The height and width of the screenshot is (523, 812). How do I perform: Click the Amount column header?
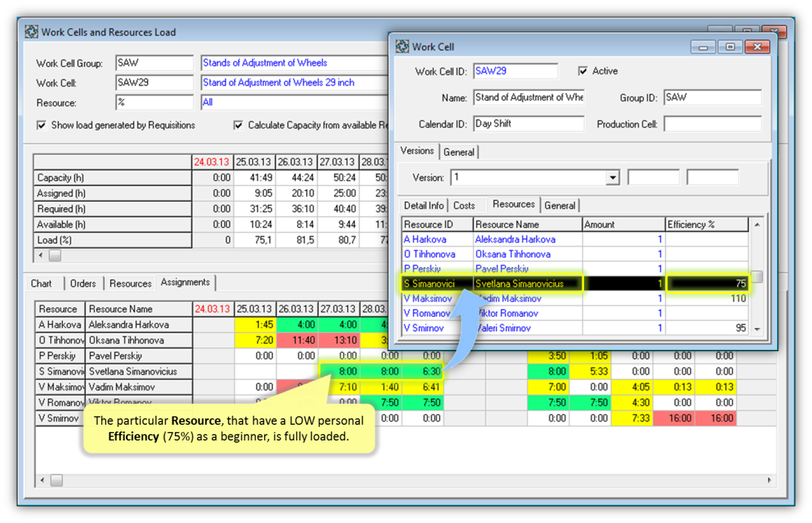(624, 225)
